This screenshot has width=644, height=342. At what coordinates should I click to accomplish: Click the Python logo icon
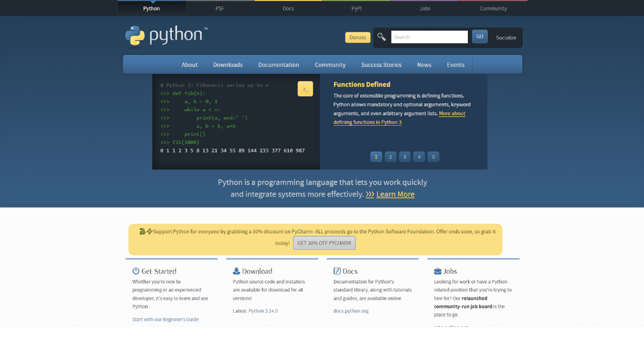(x=135, y=36)
